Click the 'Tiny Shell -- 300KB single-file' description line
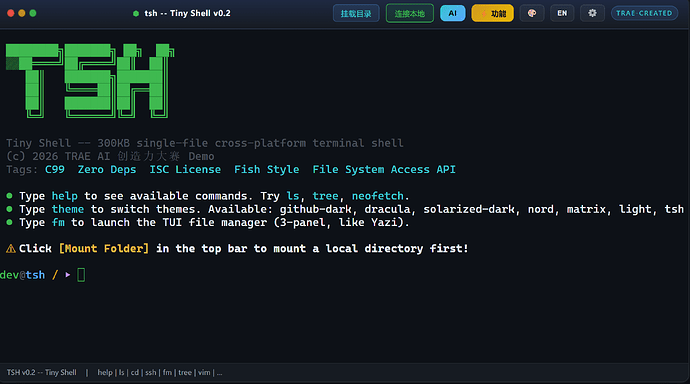 pos(205,143)
